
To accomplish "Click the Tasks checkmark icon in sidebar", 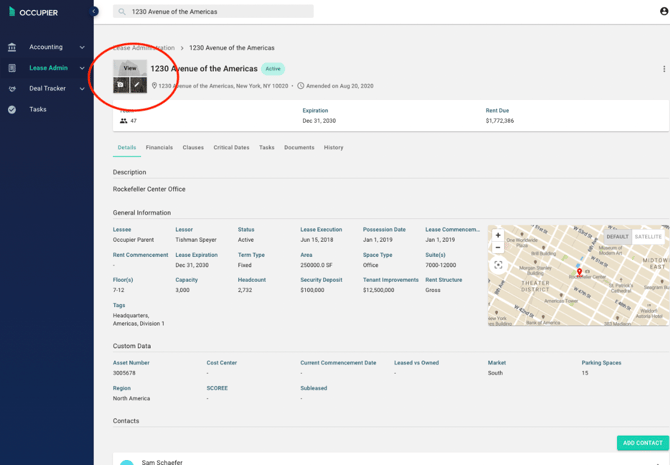I will click(x=12, y=110).
